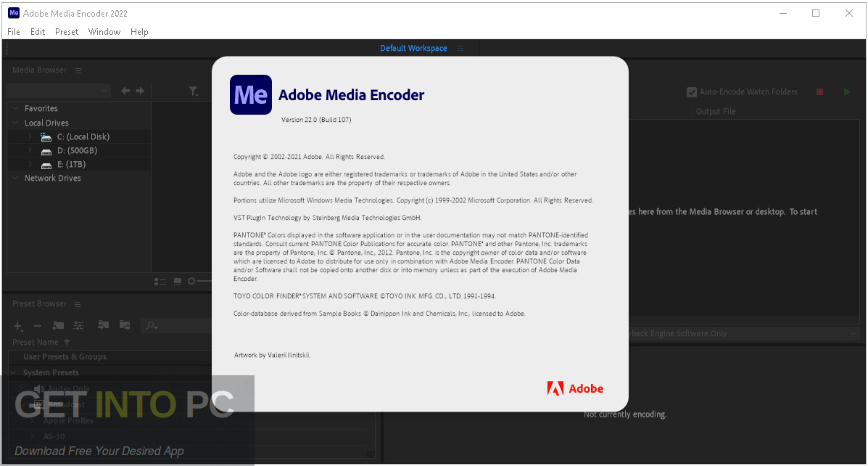Select the Default Workspace tab
Viewport: 868px width, 466px height.
[x=413, y=48]
